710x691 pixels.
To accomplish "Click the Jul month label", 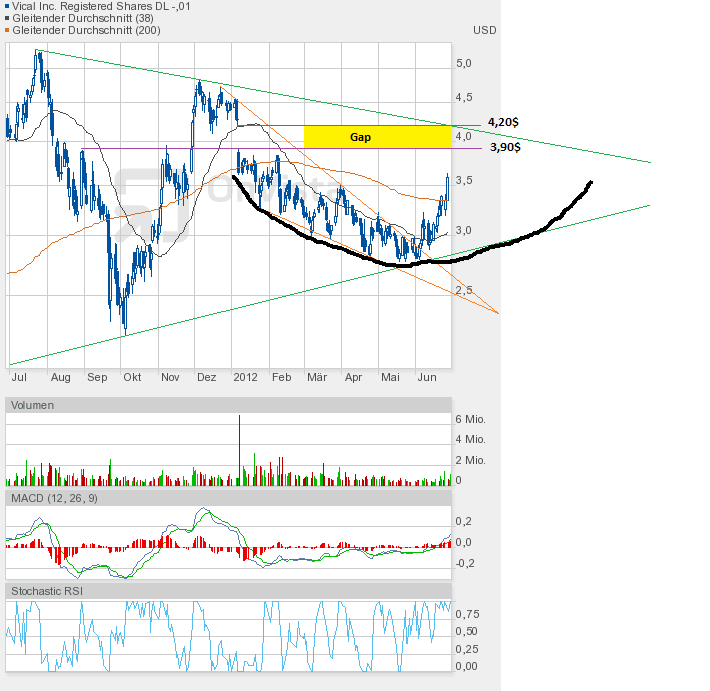I will click(x=19, y=377).
